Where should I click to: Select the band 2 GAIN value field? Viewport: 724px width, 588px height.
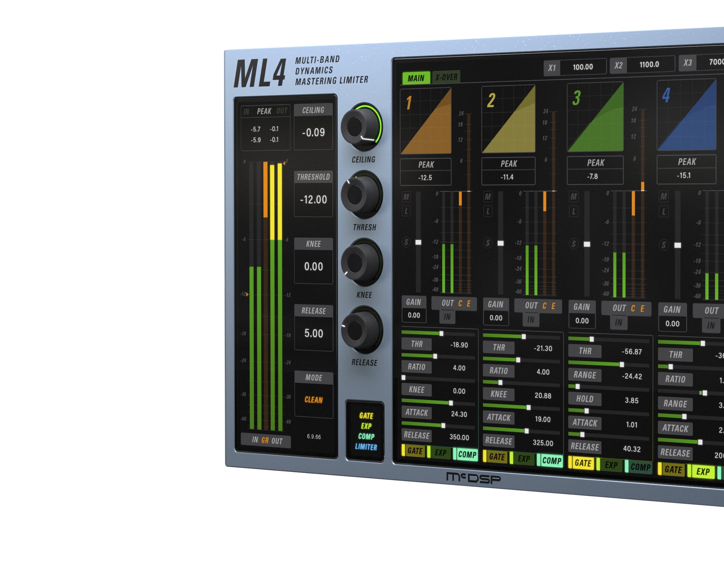(496, 318)
